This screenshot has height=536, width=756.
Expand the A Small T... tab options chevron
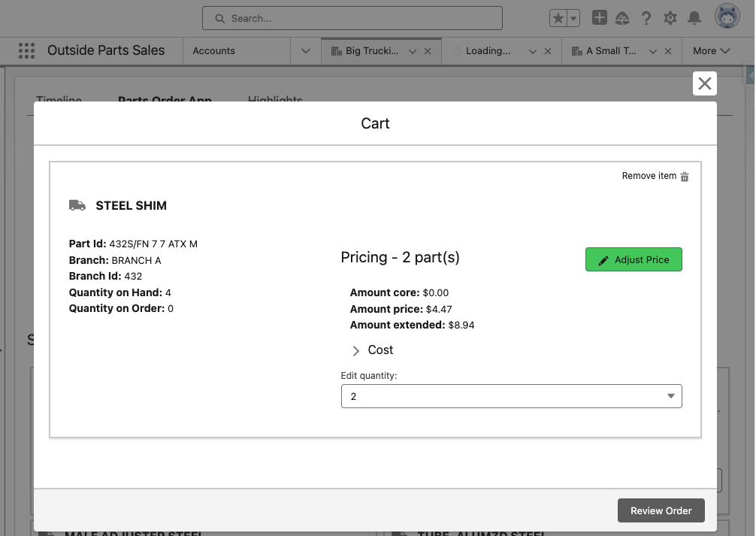coord(653,51)
